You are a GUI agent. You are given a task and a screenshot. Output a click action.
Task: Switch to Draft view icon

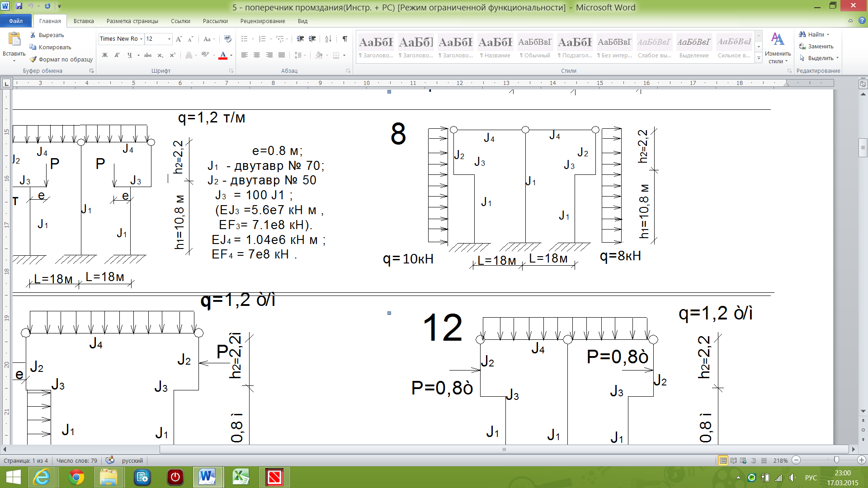(764, 460)
